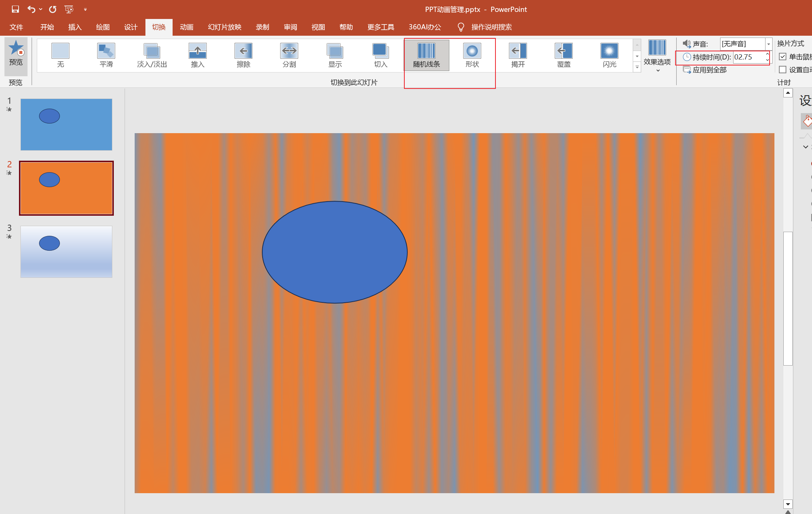This screenshot has width=812, height=514.
Task: Select slide 3 thumbnail
Action: tap(66, 252)
